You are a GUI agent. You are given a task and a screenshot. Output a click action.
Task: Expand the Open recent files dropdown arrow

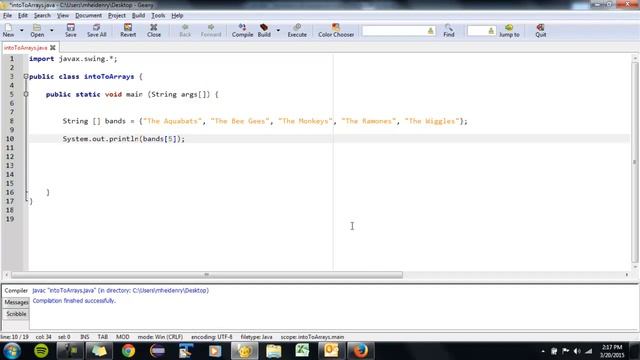click(51, 31)
